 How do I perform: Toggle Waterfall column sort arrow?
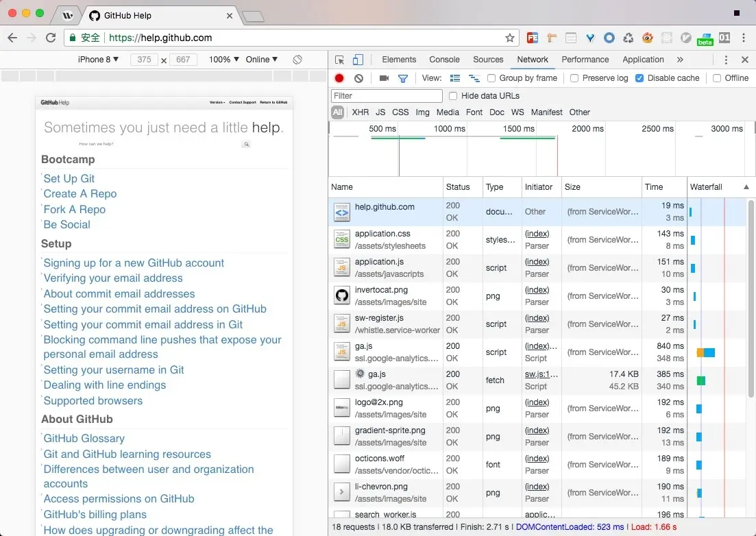746,187
